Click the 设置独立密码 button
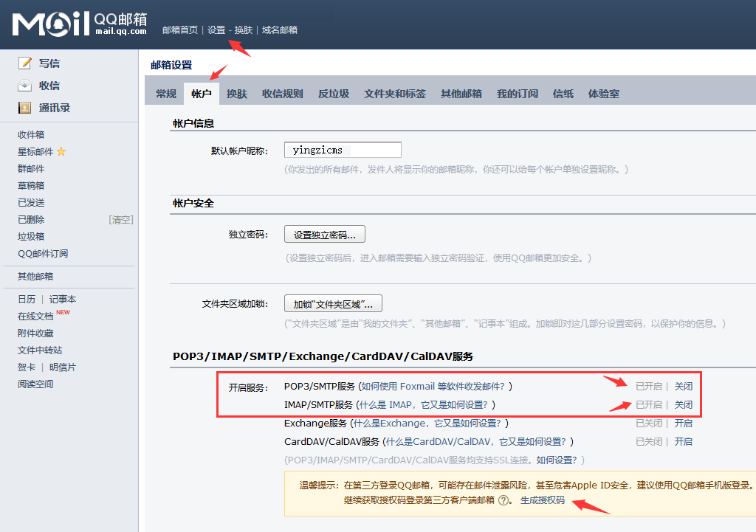The width and height of the screenshot is (756, 532). [x=325, y=235]
